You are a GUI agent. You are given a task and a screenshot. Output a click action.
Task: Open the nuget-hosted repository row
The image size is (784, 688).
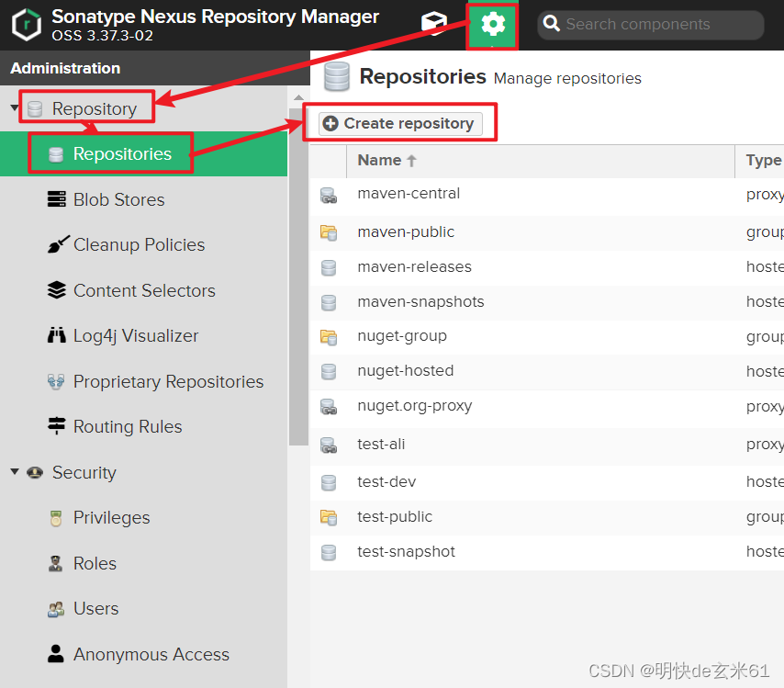coord(547,372)
